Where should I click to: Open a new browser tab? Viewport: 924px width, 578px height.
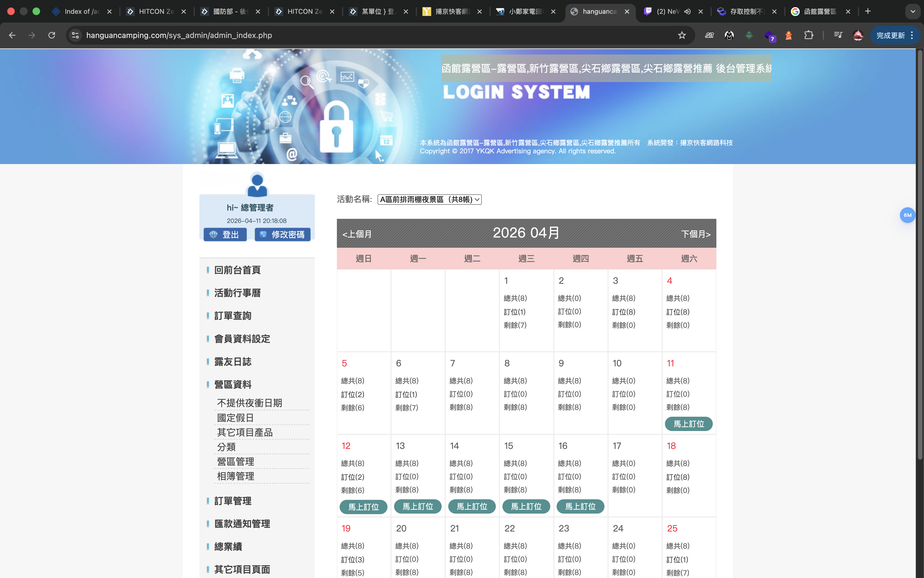coord(868,11)
